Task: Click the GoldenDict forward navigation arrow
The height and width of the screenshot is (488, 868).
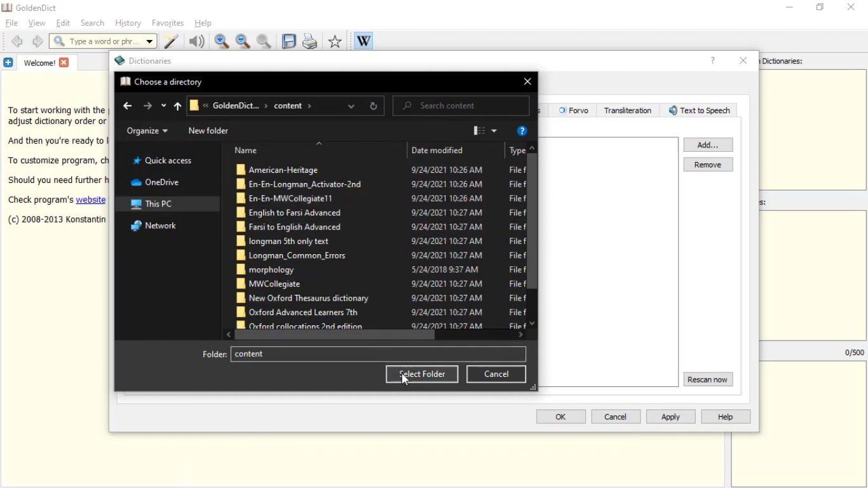Action: 37,41
